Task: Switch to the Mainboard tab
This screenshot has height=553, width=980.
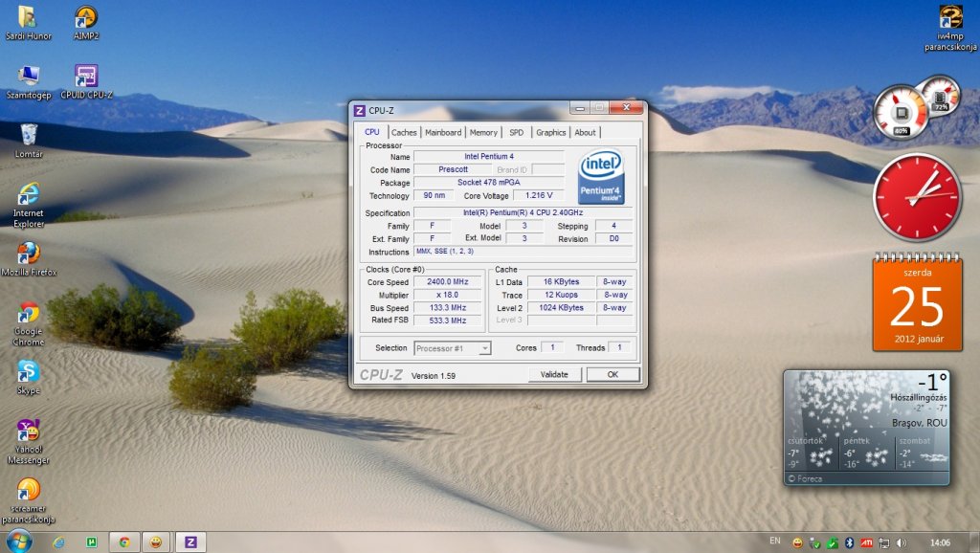Action: [x=443, y=132]
